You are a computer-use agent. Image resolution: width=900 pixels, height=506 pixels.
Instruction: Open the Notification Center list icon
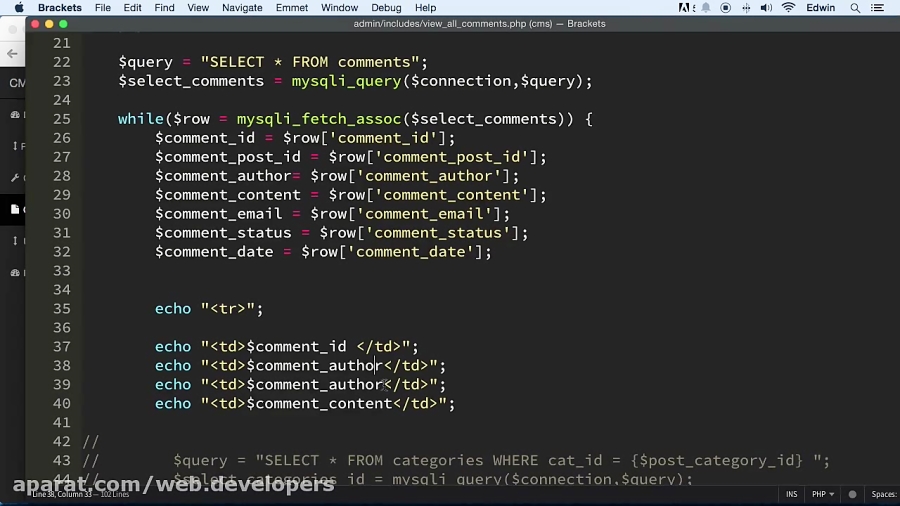(884, 8)
